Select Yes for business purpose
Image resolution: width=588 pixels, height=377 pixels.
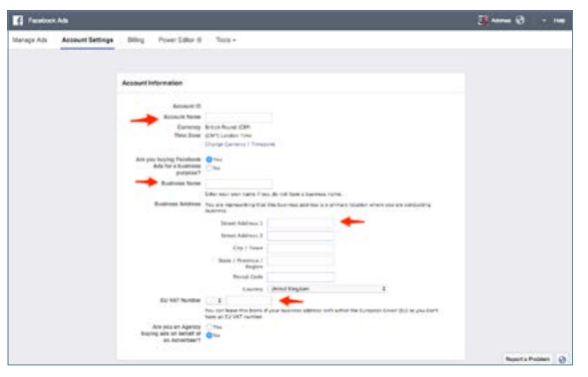coord(209,160)
